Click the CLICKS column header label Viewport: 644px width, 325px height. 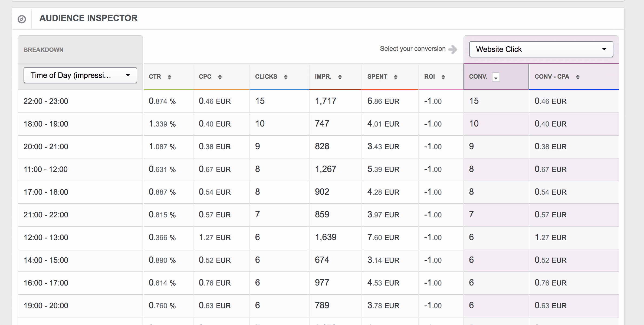tap(266, 77)
